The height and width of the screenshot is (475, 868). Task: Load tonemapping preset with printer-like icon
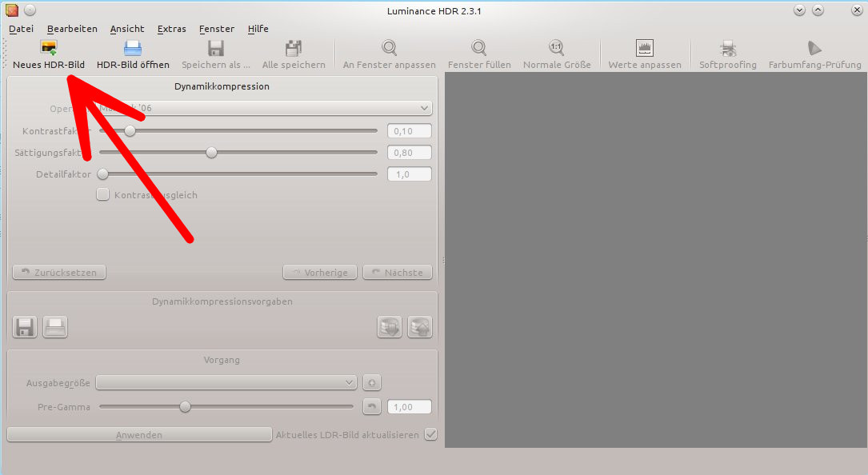click(x=55, y=327)
